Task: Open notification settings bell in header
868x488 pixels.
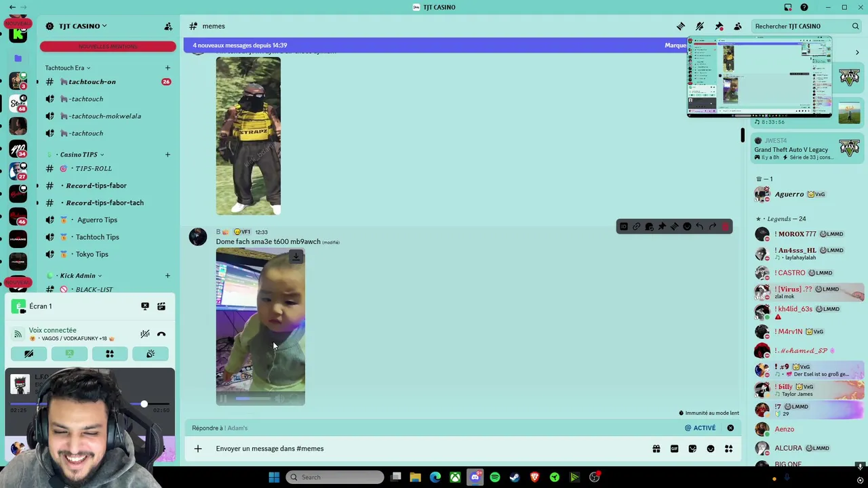Action: [x=700, y=26]
